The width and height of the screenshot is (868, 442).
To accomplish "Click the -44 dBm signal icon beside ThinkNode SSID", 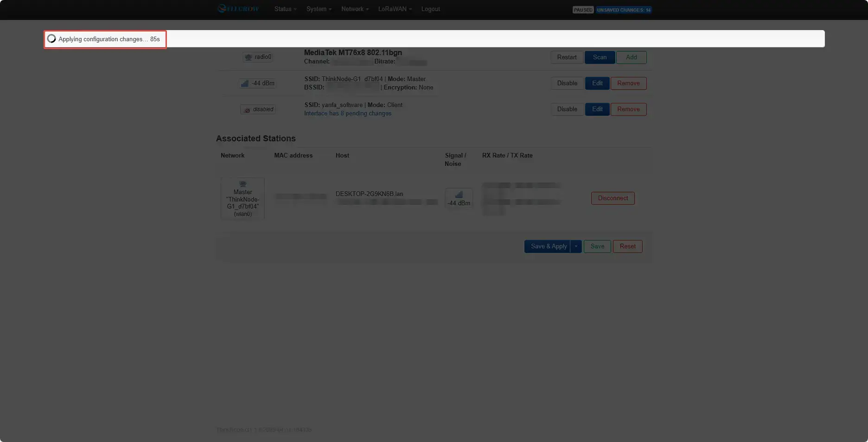I will 257,83.
